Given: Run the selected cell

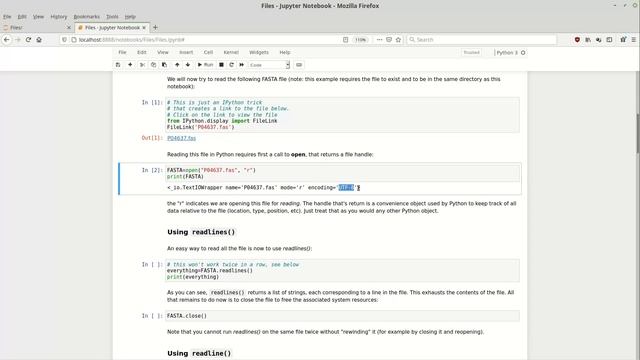Looking at the screenshot, I should click(x=205, y=65).
